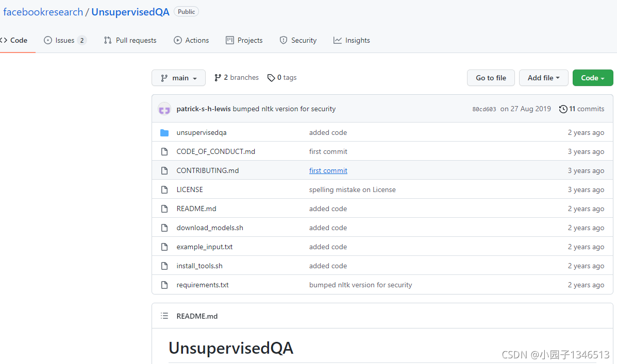Open the Actions tab
The height and width of the screenshot is (364, 617).
191,40
